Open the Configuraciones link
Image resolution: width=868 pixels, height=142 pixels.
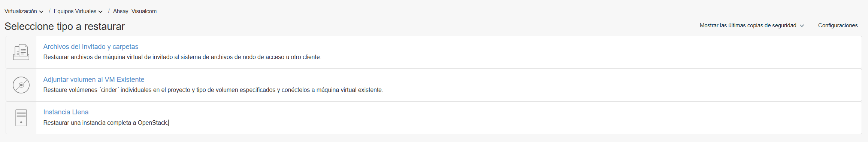coord(838,25)
